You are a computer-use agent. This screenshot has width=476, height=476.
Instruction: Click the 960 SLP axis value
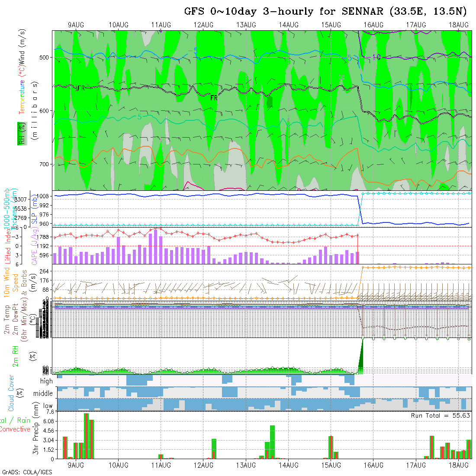tap(45, 224)
